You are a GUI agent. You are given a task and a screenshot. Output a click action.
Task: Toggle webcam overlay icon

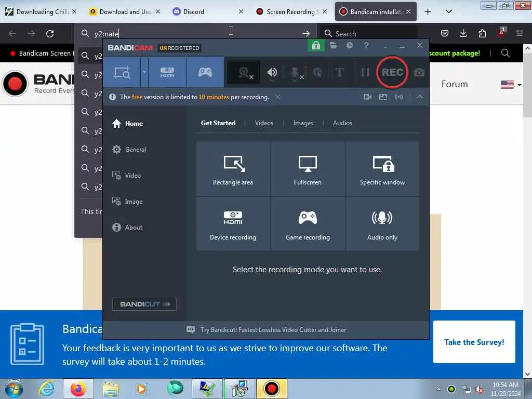[x=244, y=72]
